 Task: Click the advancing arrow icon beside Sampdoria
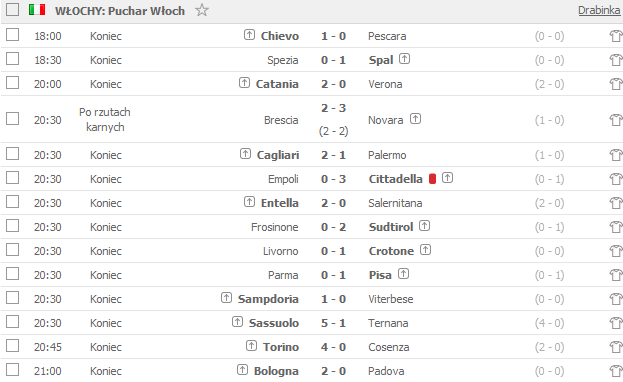coord(226,297)
